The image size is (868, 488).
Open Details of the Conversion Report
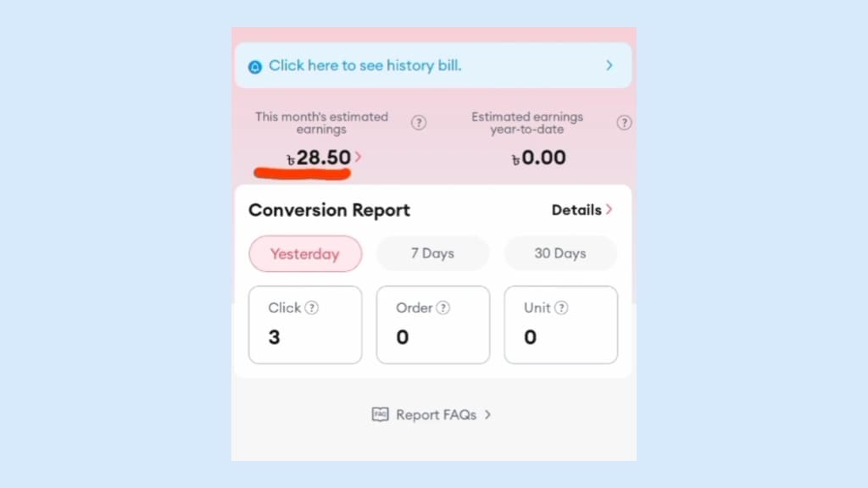click(x=576, y=210)
